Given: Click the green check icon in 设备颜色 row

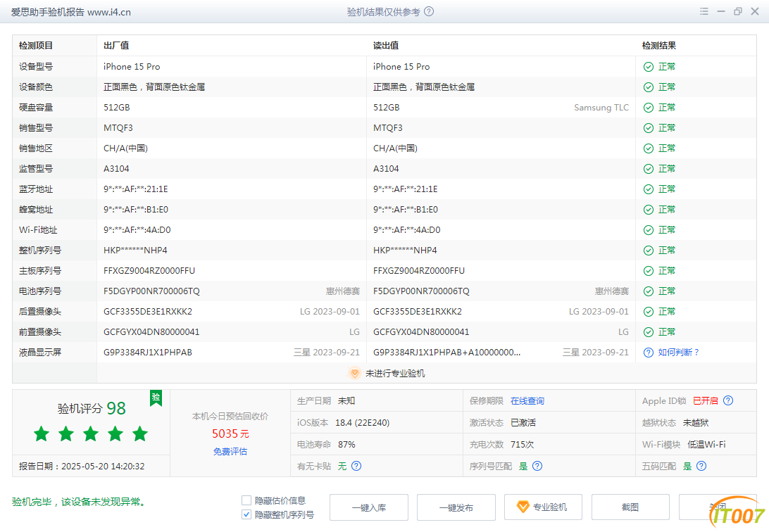Looking at the screenshot, I should (649, 87).
